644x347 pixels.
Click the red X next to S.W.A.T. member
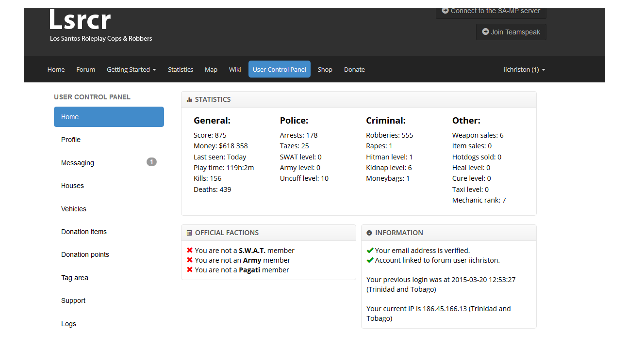click(190, 251)
